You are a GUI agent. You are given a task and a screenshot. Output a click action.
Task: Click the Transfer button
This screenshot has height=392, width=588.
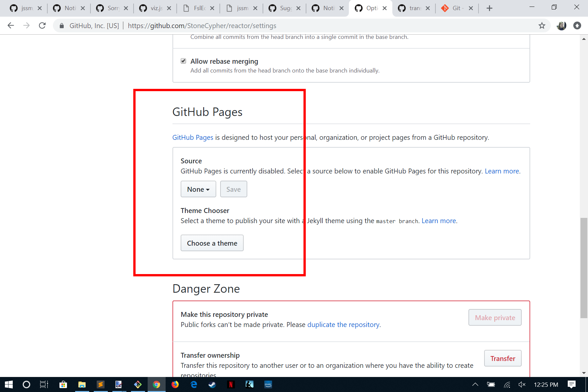click(502, 358)
